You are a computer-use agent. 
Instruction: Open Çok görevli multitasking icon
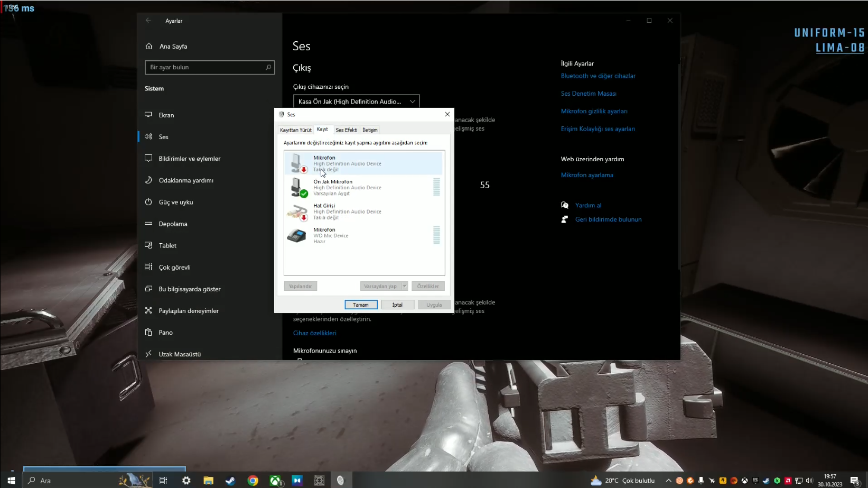pyautogui.click(x=148, y=267)
